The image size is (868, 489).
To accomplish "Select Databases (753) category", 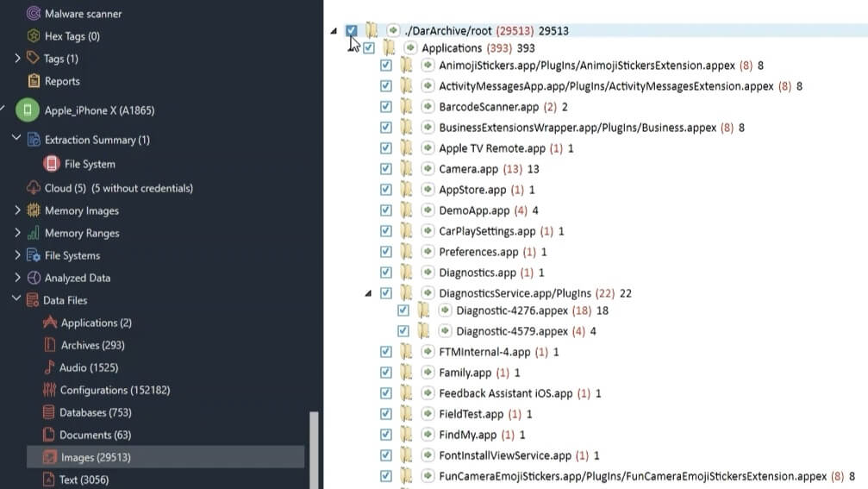I will click(x=95, y=412).
